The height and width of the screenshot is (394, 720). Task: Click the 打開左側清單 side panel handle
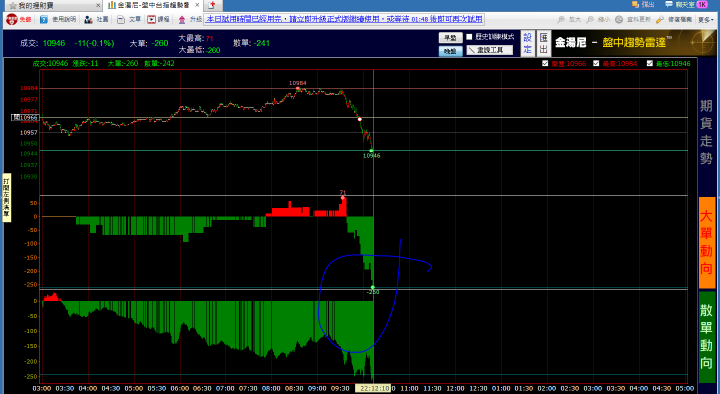[6, 197]
